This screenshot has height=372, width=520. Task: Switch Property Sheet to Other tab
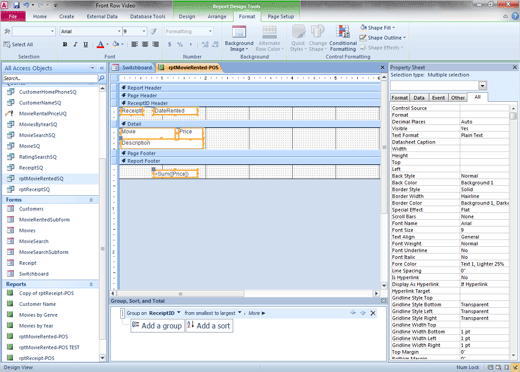tap(458, 98)
